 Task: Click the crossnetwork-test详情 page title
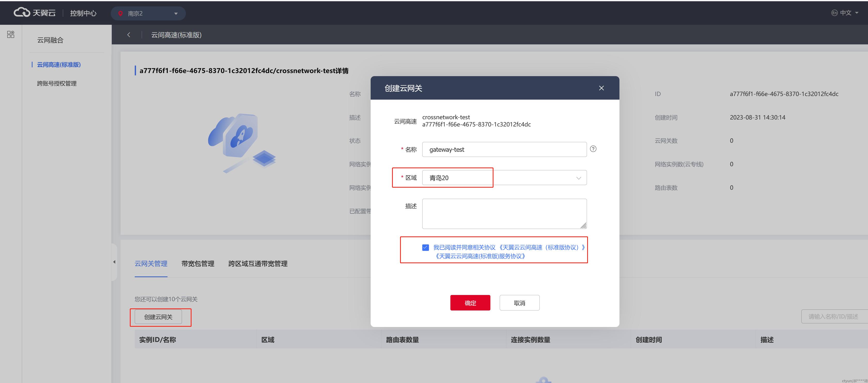pyautogui.click(x=244, y=71)
